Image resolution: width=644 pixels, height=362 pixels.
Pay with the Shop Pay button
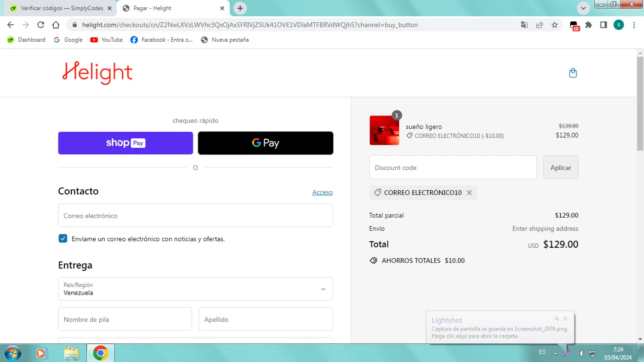(x=125, y=143)
